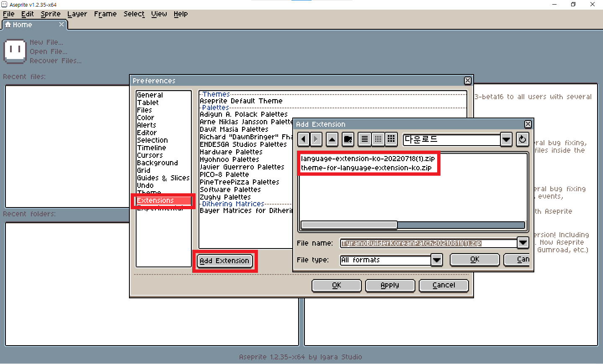The width and height of the screenshot is (603, 364).
Task: Select Software Palettes extension
Action: (x=230, y=190)
